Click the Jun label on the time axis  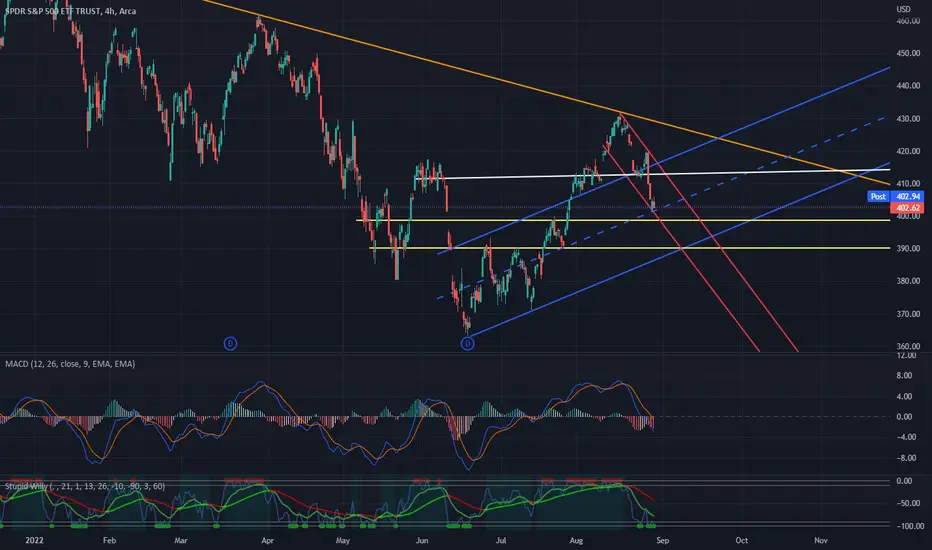pyautogui.click(x=421, y=540)
